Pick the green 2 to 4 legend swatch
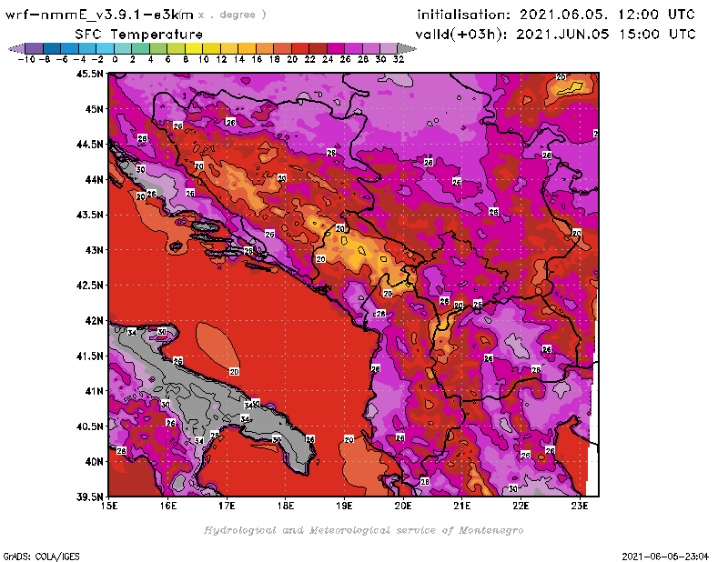The width and height of the screenshot is (728, 562). (140, 48)
